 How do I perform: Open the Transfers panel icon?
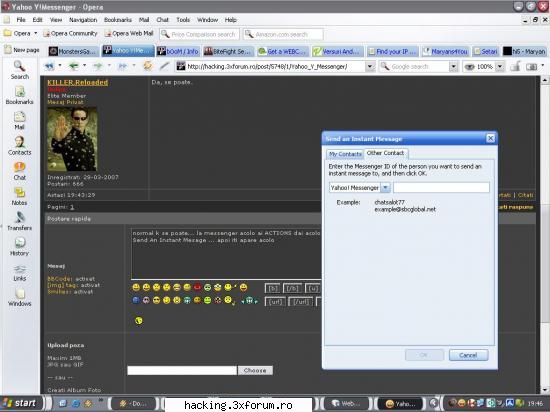(19, 222)
